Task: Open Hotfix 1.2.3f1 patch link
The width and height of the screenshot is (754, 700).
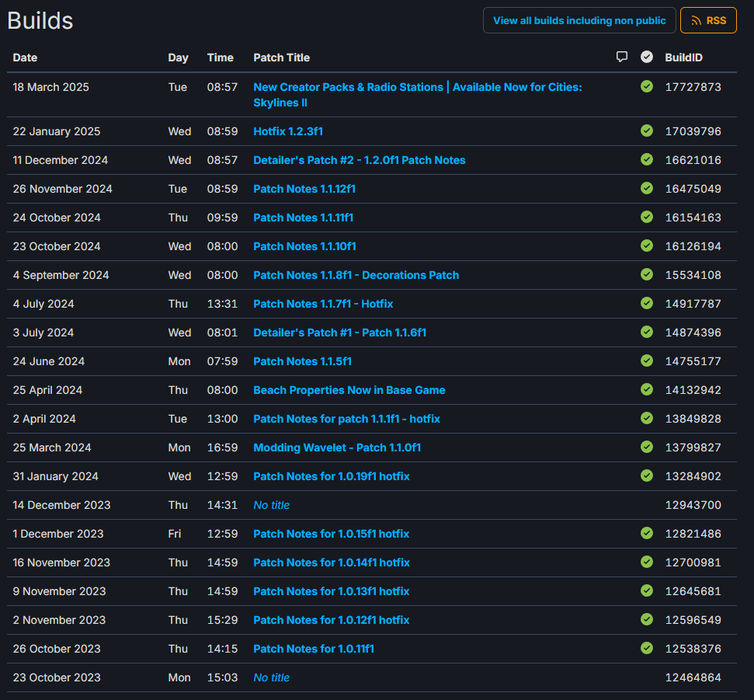Action: click(x=288, y=131)
